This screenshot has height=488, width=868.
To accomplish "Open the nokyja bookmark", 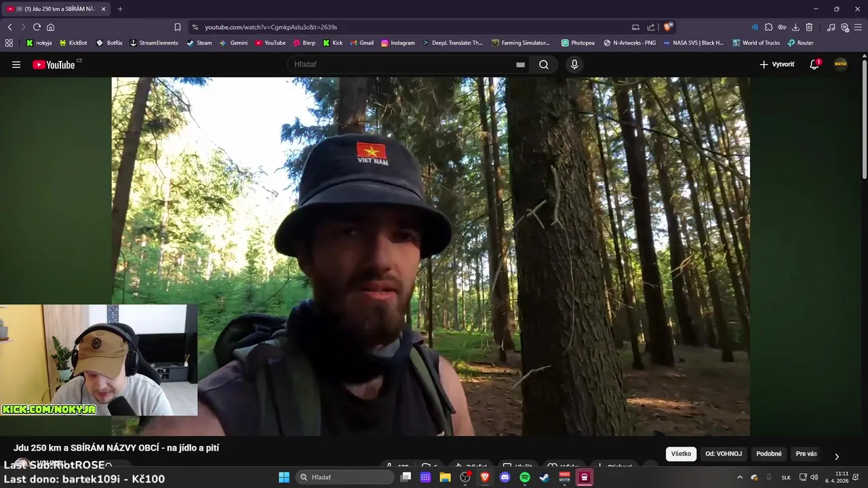I will (39, 43).
